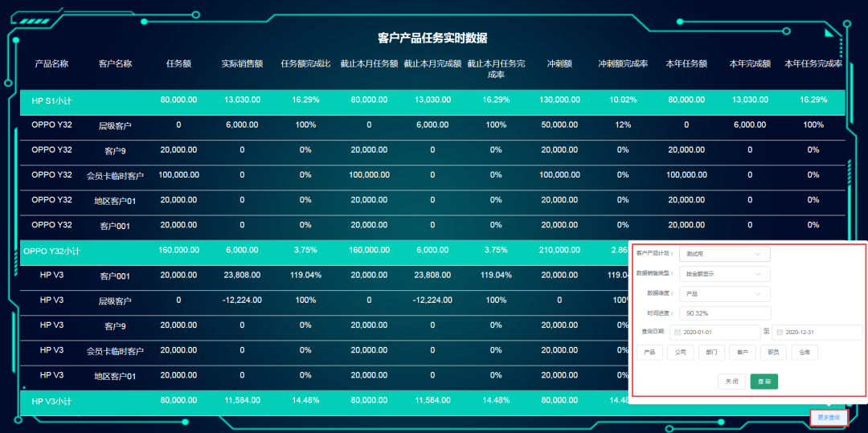Select the 仓库 filter button
Viewport: 868px width, 433px height.
[x=805, y=352]
